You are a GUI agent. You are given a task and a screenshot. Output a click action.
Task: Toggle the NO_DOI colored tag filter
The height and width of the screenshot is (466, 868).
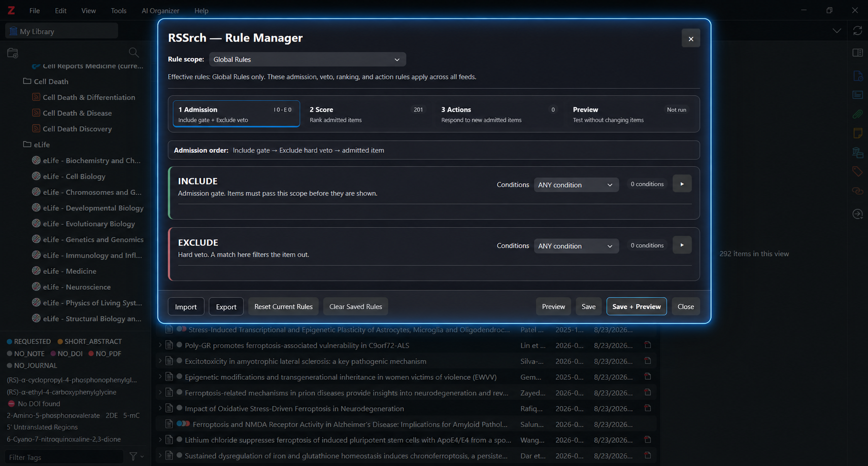click(66, 353)
